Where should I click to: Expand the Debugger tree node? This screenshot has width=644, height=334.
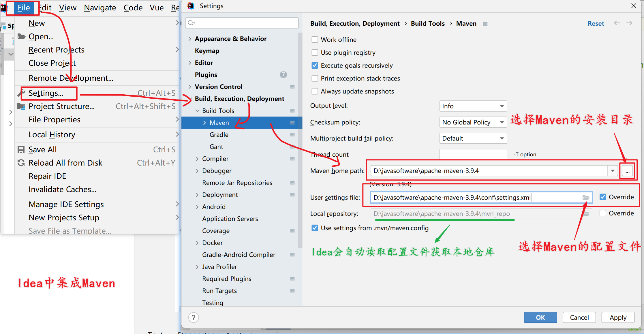pyautogui.click(x=197, y=171)
